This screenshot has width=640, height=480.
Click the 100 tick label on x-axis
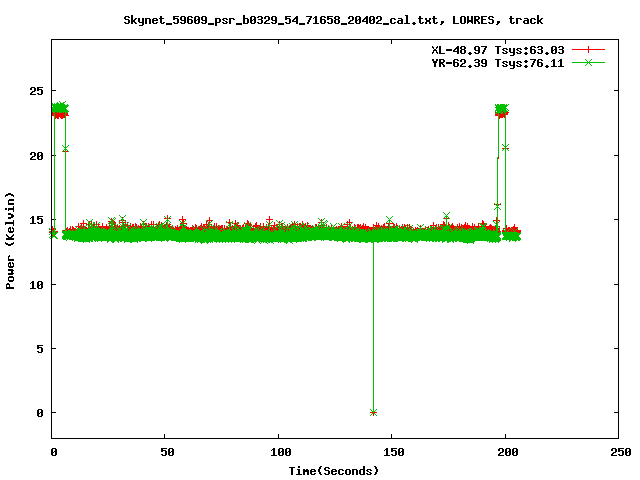279,452
